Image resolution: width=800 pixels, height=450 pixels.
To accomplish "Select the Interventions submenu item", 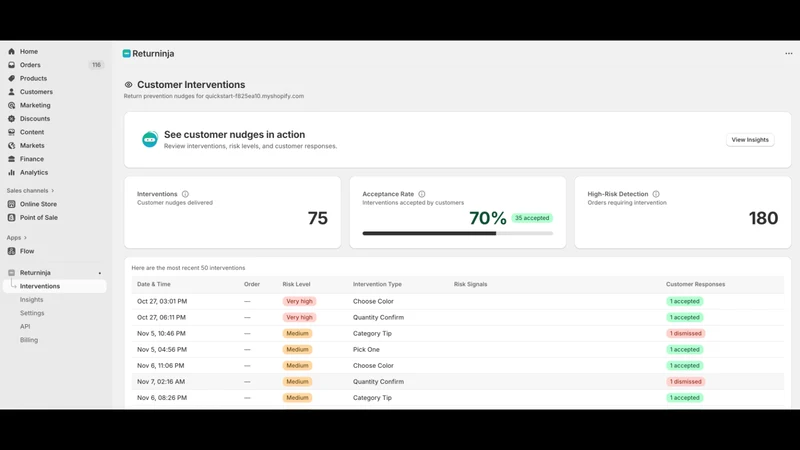I will (x=55, y=286).
